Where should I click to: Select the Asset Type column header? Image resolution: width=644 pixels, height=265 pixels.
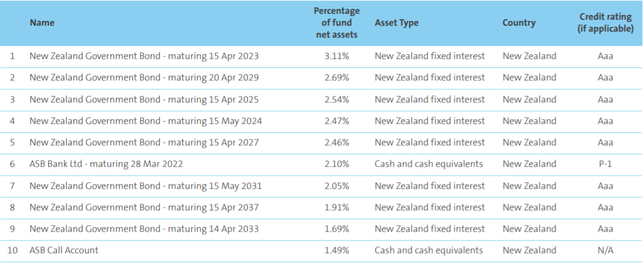(396, 23)
